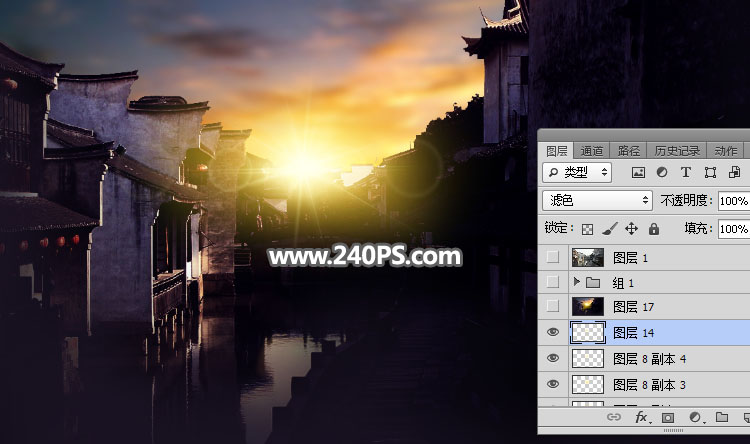Select the layer named 图层 17

click(x=634, y=307)
